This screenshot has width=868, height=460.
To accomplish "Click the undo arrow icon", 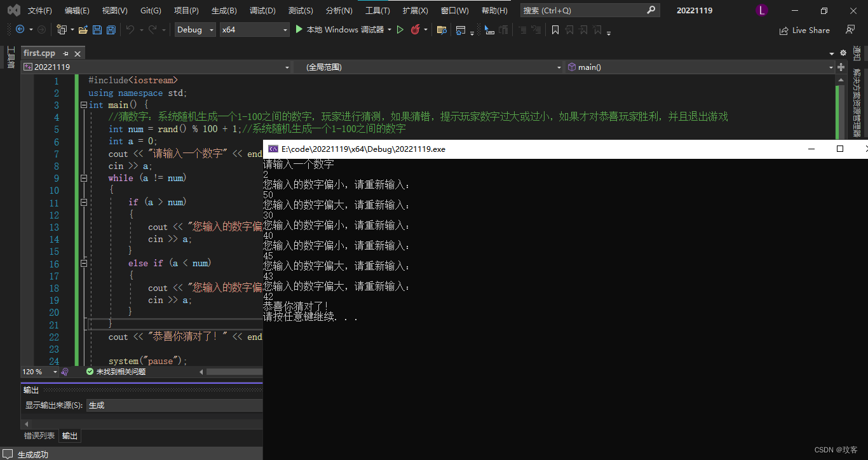I will coord(130,30).
